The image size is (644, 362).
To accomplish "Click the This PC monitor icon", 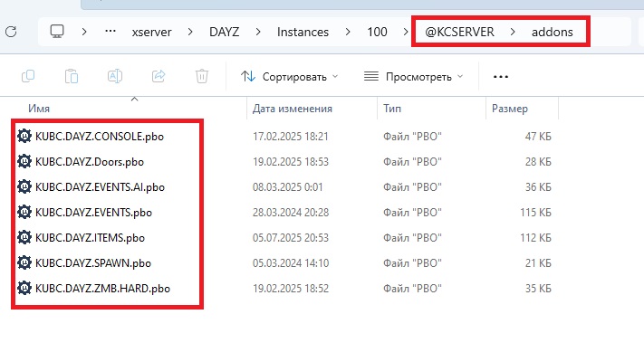I will tap(57, 31).
